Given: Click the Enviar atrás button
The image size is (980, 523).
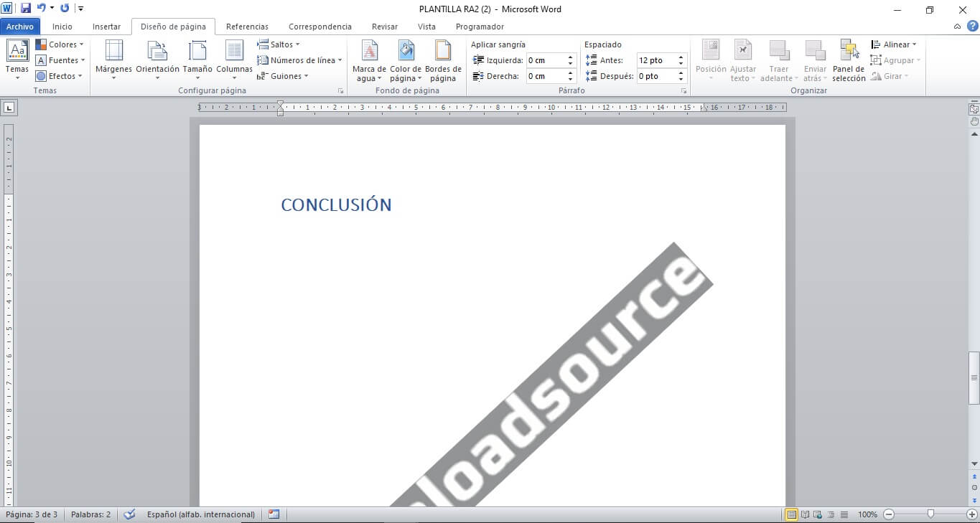Looking at the screenshot, I should coord(815,60).
